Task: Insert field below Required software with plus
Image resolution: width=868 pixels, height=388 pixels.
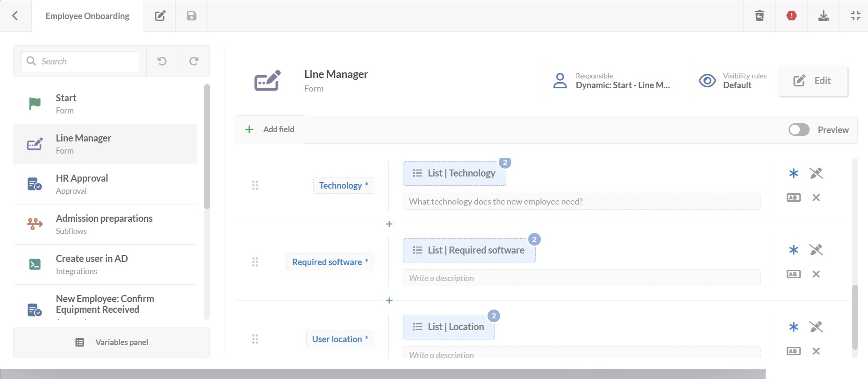Action: (x=389, y=301)
